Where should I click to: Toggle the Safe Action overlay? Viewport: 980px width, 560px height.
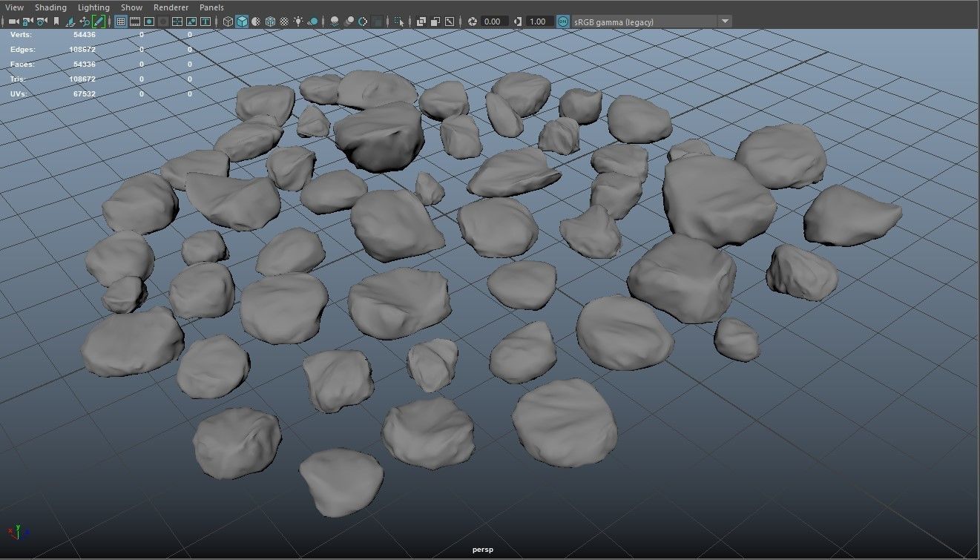click(191, 22)
